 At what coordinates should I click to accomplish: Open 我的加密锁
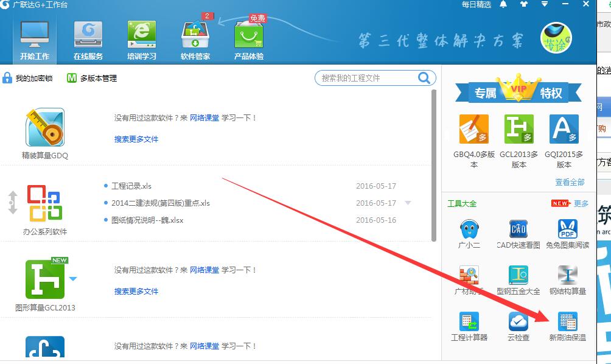click(27, 78)
